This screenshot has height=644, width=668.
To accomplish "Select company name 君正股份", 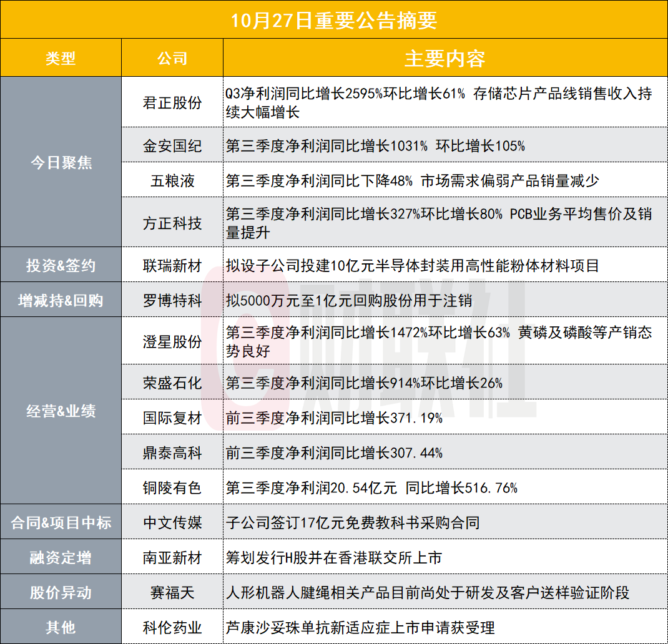I will pyautogui.click(x=172, y=102).
